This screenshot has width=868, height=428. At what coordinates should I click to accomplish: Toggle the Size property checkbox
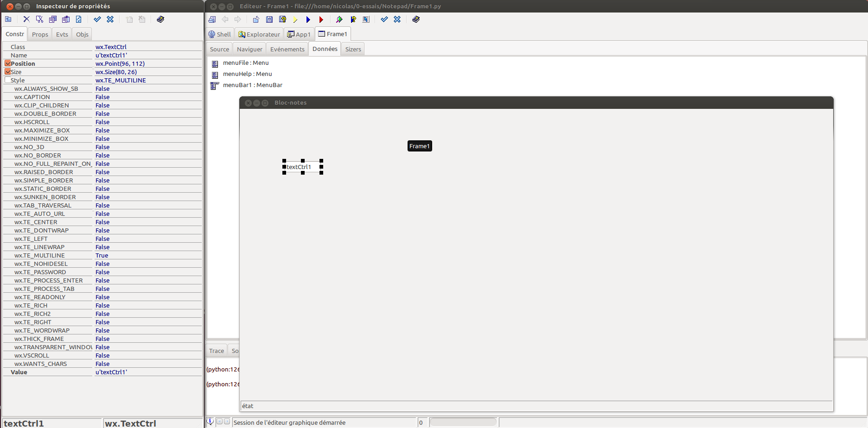7,72
